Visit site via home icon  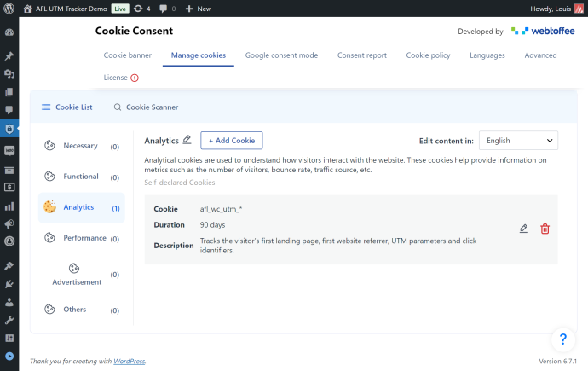(x=27, y=9)
